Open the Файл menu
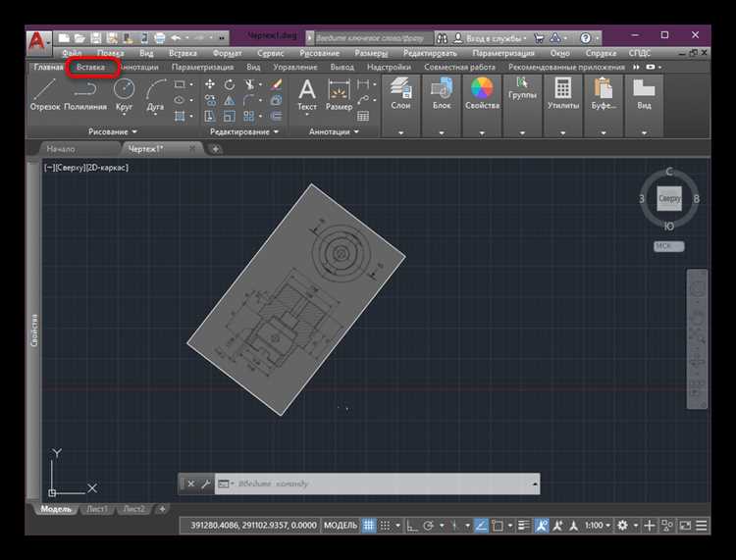 point(72,53)
